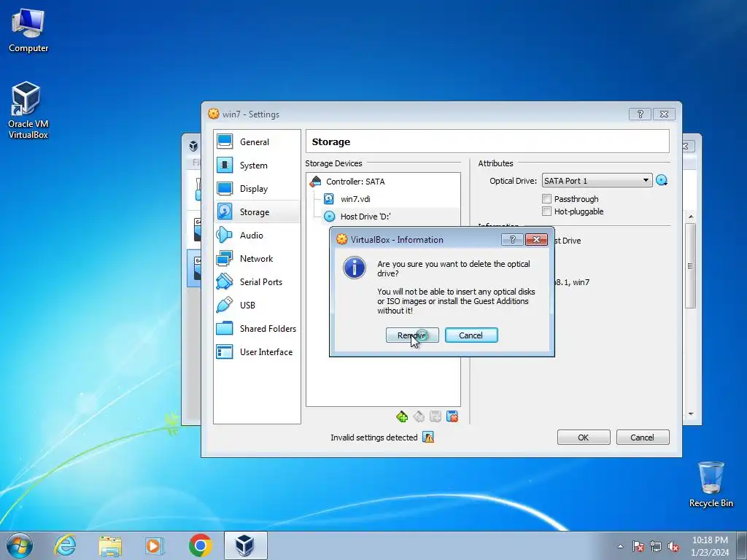Open help in the VirtualBox Information dialog
This screenshot has width=747, height=560.
click(x=513, y=239)
